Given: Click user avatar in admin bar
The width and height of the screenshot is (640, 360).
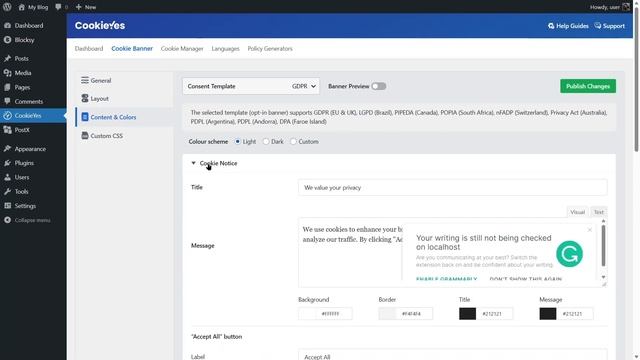Looking at the screenshot, I should (x=626, y=7).
